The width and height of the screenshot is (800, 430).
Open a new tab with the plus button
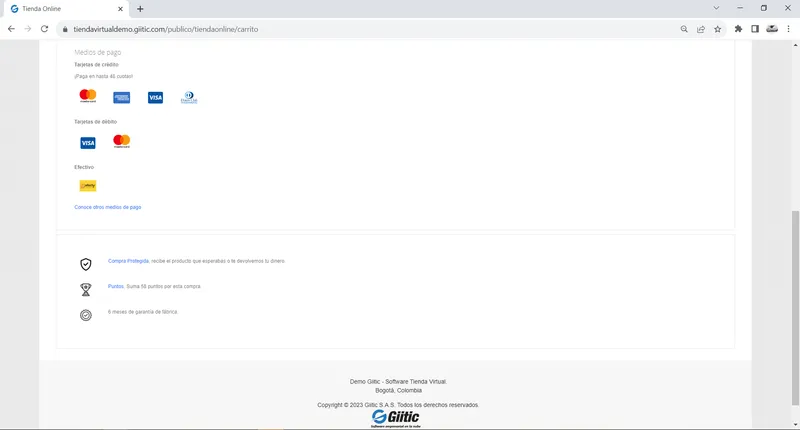pos(140,9)
